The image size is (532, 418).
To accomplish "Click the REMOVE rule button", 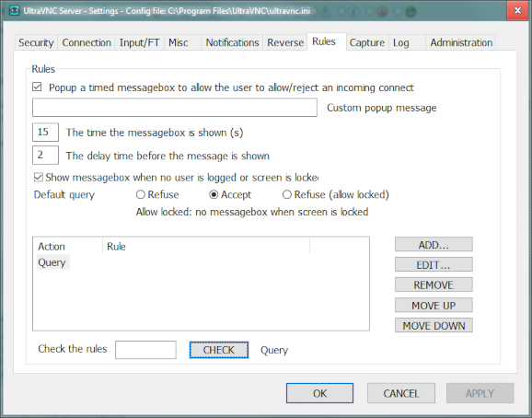I will click(434, 284).
